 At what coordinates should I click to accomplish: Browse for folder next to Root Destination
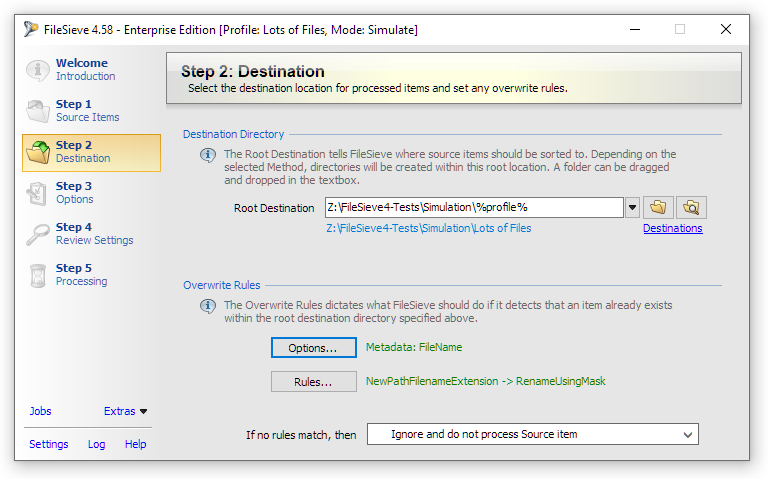(658, 208)
